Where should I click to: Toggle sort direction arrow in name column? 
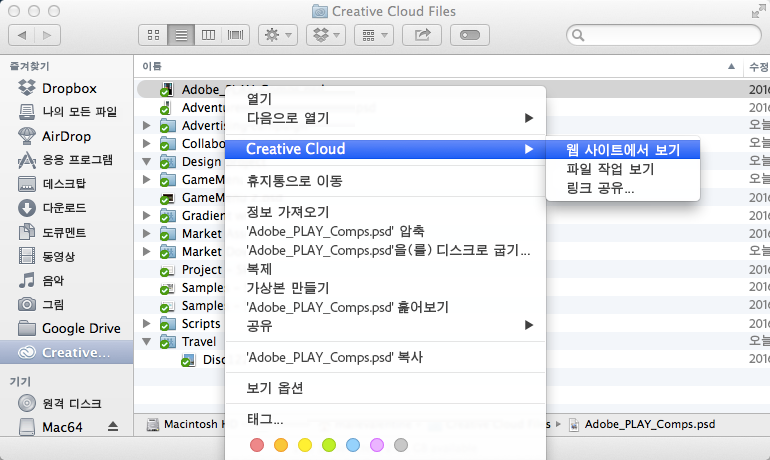coord(731,66)
